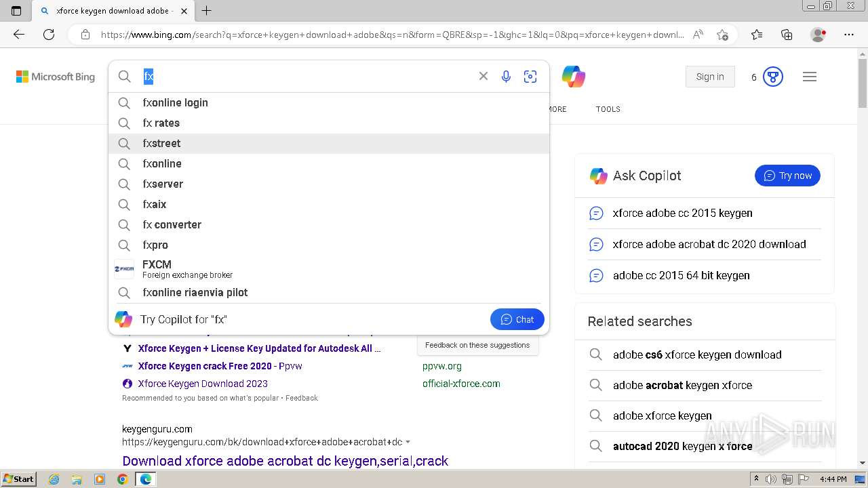868x488 pixels.
Task: Open browser Collections
Action: click(x=787, y=35)
